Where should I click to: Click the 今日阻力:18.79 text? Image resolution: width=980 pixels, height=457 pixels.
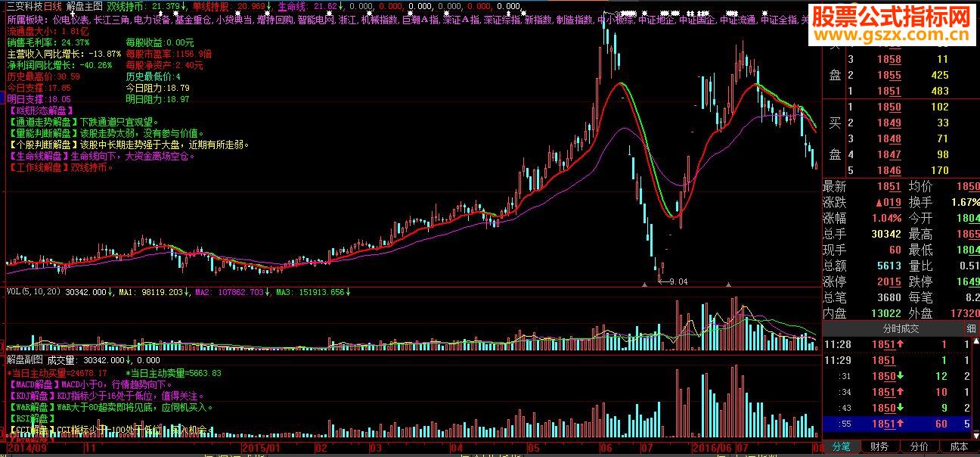click(x=157, y=89)
